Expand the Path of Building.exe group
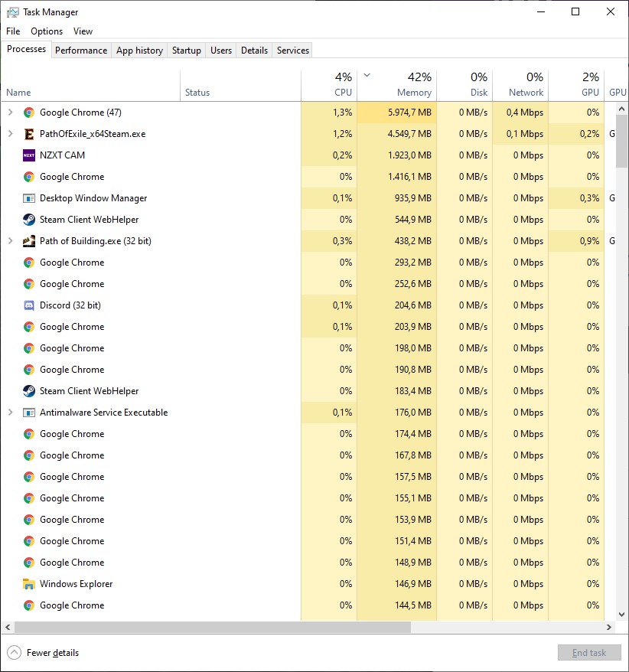This screenshot has height=672, width=629. click(11, 241)
